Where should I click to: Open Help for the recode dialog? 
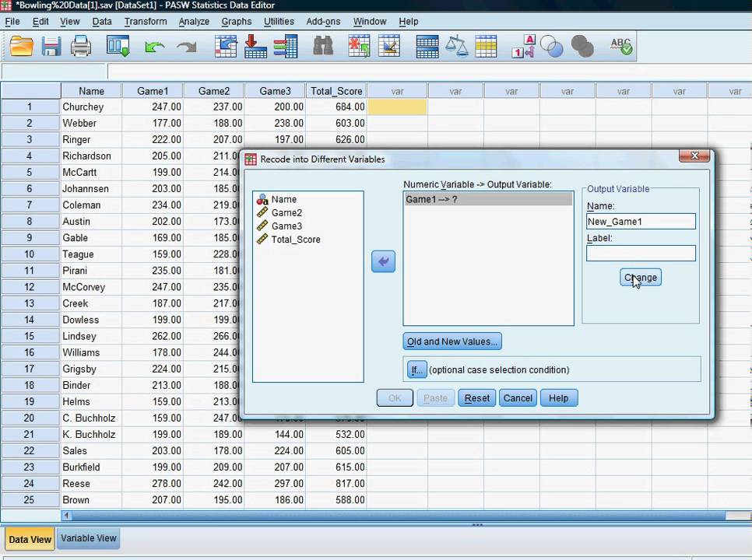[559, 398]
